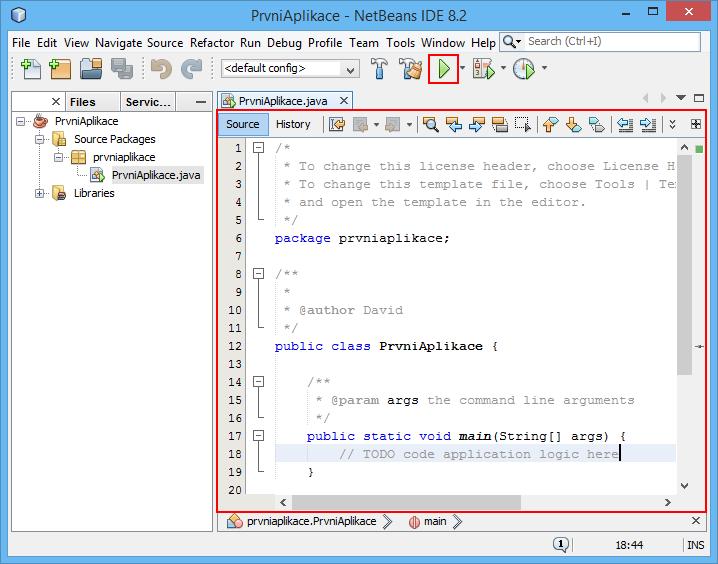Expand the Libraries node
Image resolution: width=718 pixels, height=564 pixels.
[40, 193]
